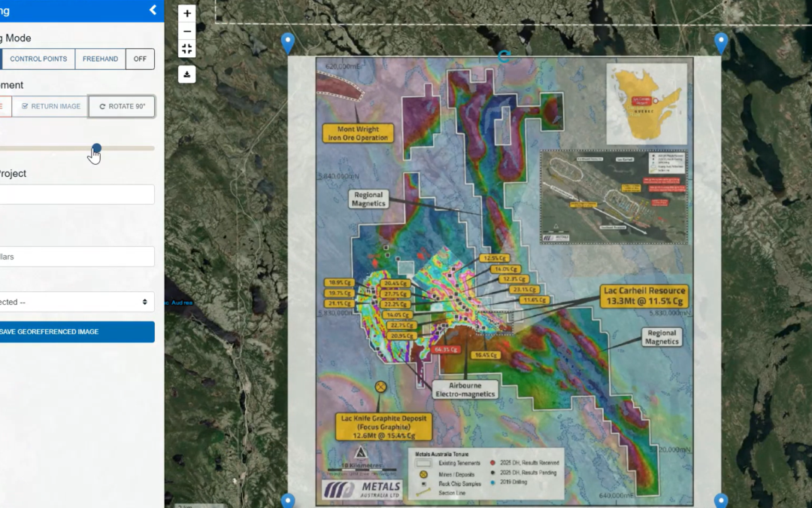Viewport: 812px width, 508px height.
Task: Click the image opacity slider handle
Action: coord(96,148)
